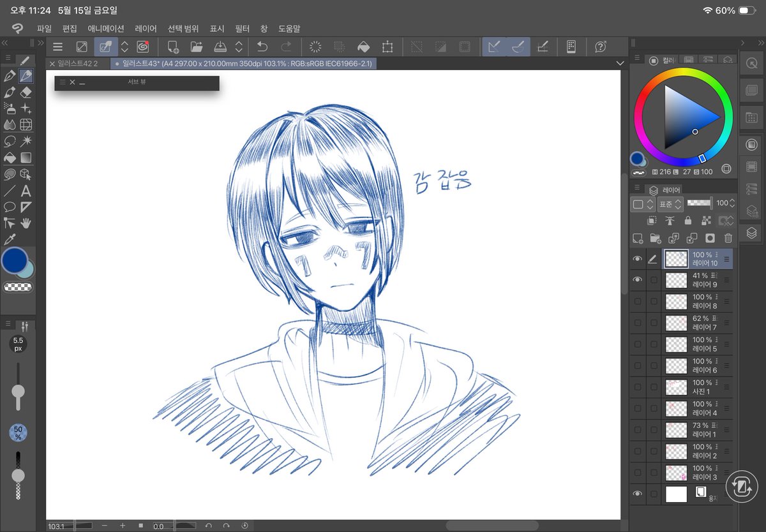Expand arrows next to the touch gesture icon
Viewport: 766px width, 532px height.
coord(125,47)
